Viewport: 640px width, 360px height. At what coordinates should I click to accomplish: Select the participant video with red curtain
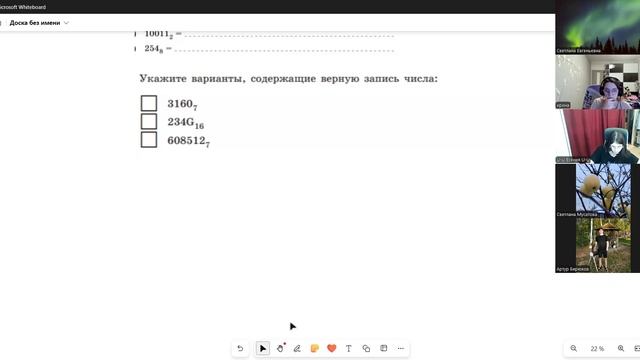point(598,136)
